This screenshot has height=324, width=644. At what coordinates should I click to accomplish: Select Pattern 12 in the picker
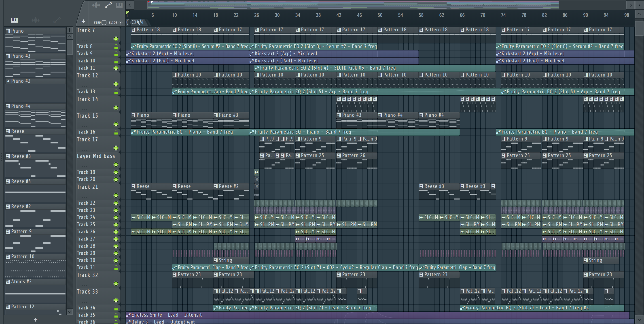[36, 307]
